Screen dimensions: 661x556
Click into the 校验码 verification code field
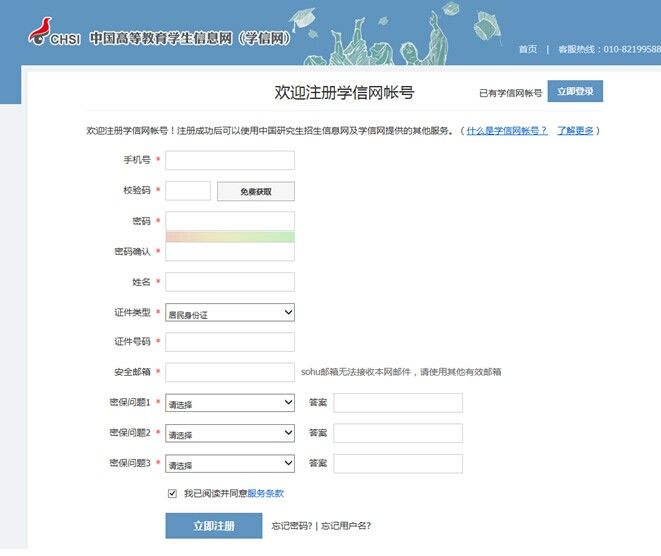tap(188, 191)
